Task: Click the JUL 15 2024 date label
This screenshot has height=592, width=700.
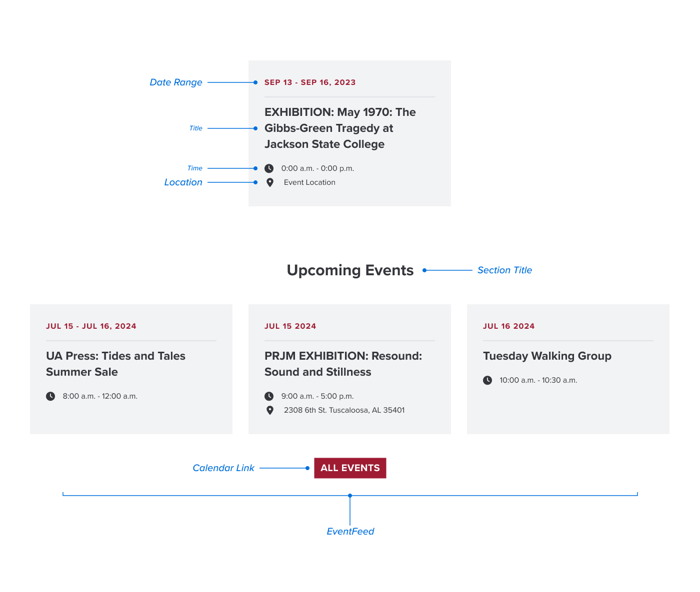Action: click(x=290, y=326)
